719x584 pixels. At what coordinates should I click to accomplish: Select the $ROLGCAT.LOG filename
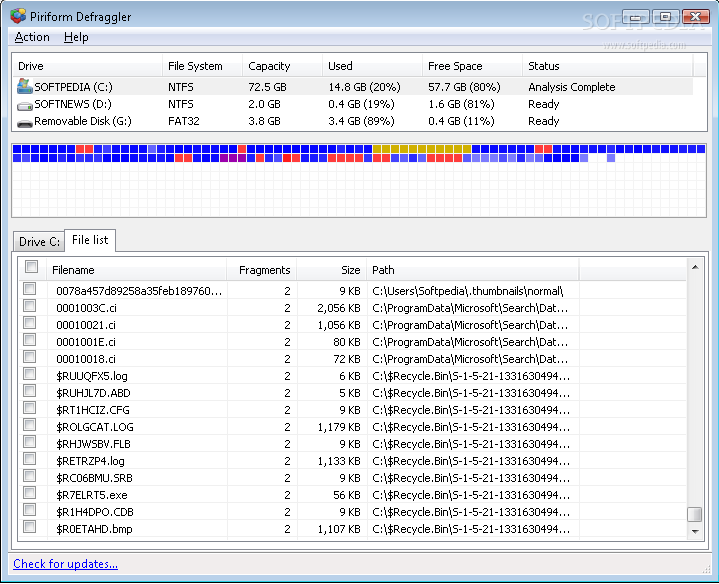point(95,427)
